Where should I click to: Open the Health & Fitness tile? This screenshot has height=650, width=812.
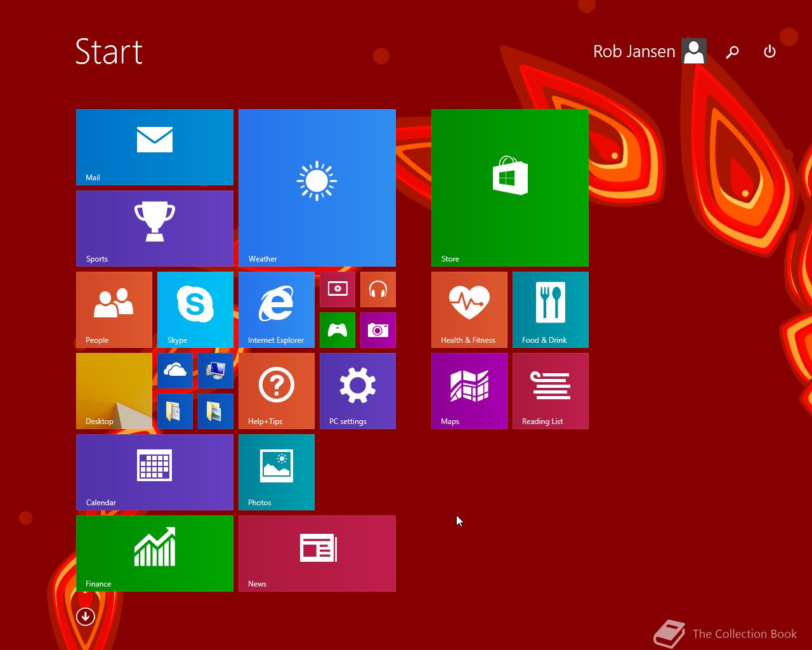click(469, 310)
